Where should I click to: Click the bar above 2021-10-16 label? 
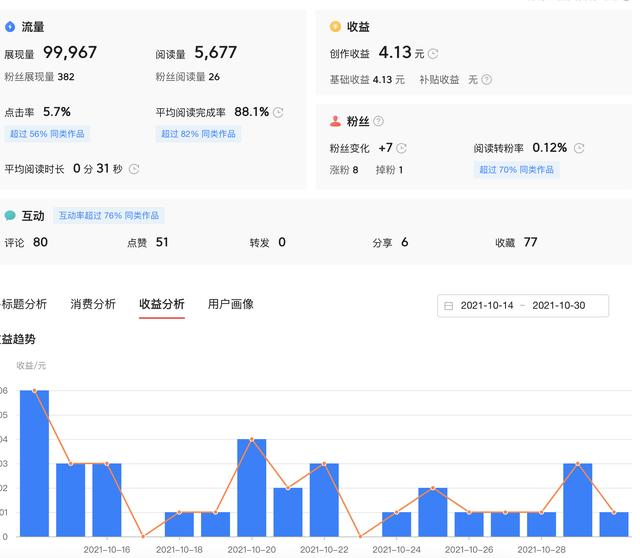pyautogui.click(x=107, y=500)
